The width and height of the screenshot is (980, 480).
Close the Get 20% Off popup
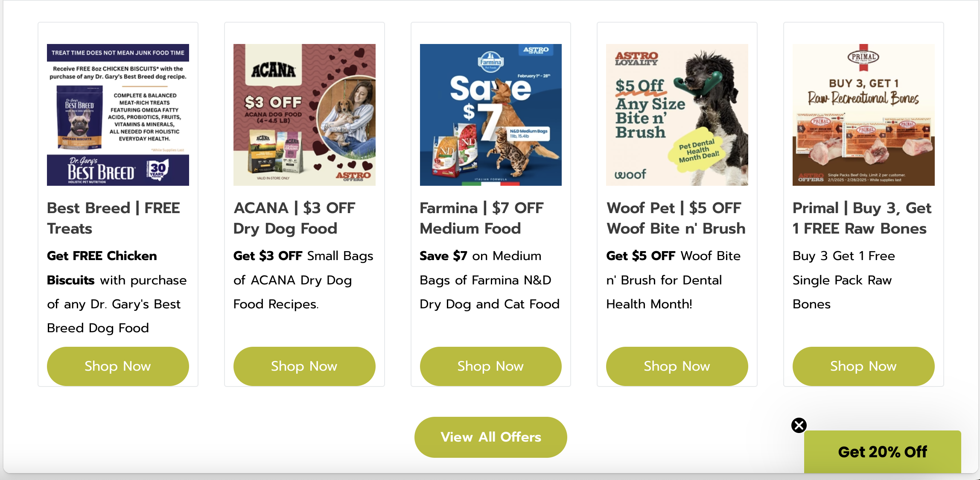(x=799, y=425)
